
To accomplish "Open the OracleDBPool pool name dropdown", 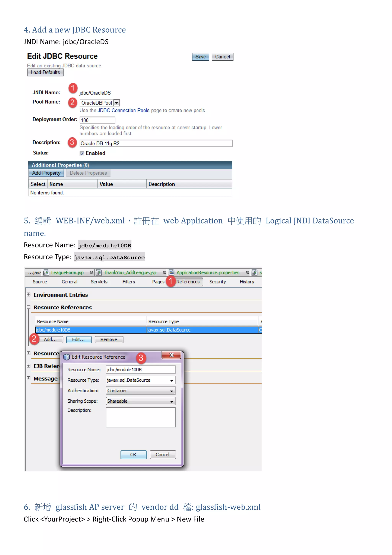I will (x=117, y=103).
